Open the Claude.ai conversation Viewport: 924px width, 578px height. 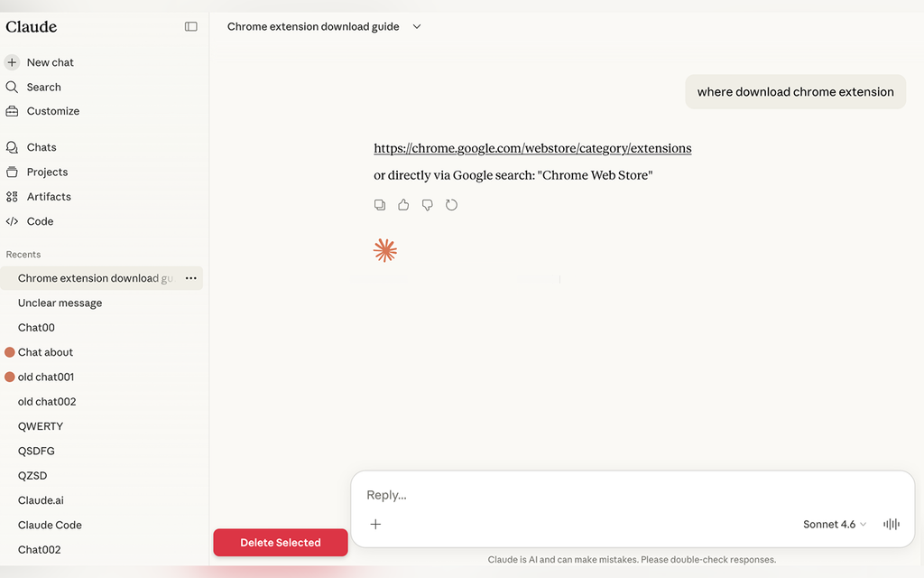41,500
